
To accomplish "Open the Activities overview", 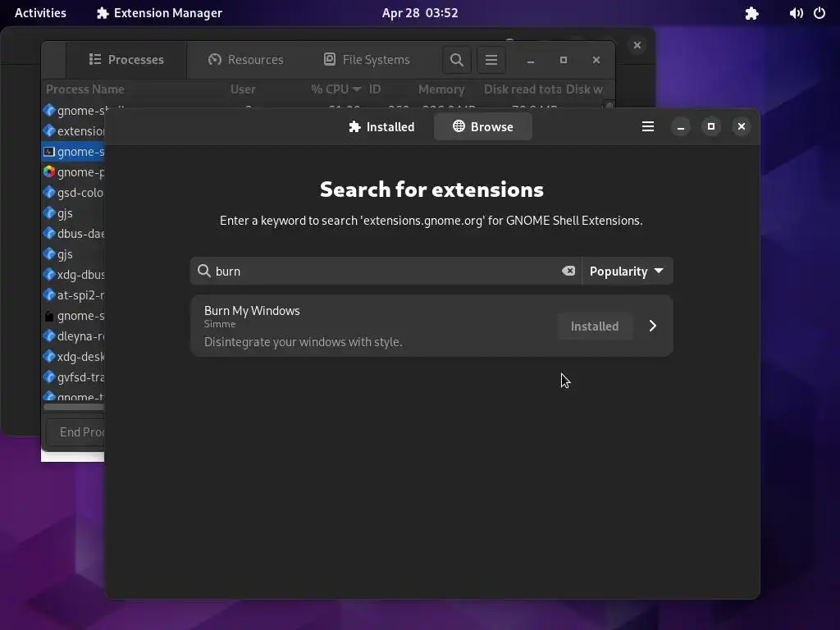I will [x=40, y=13].
